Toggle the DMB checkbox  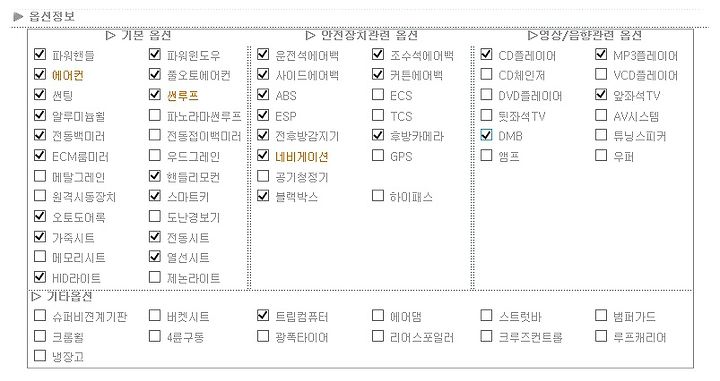(486, 135)
